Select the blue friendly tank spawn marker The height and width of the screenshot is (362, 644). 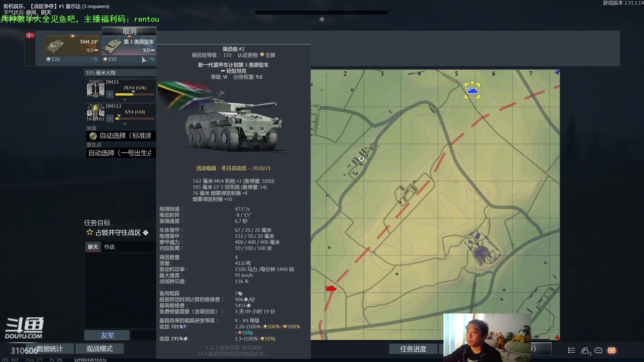[472, 90]
